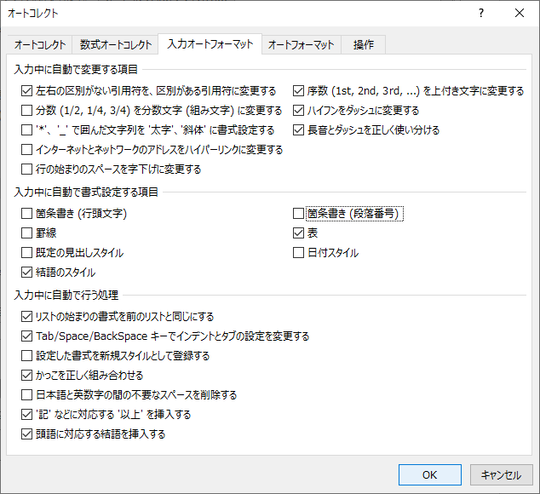Enable 設定した書式を新規スタイルとして登録する
540x494 pixels.
coord(27,356)
